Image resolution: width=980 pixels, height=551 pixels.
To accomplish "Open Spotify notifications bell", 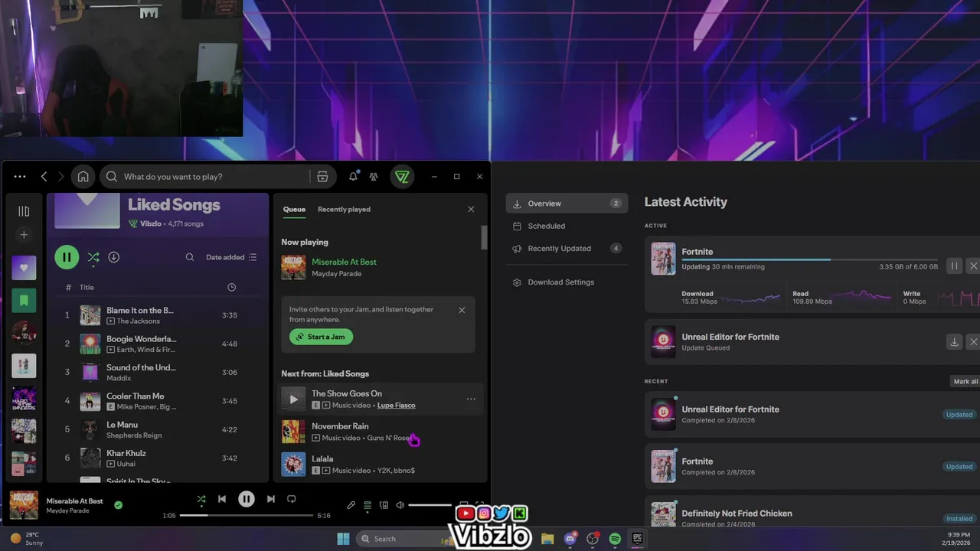I will click(x=353, y=177).
